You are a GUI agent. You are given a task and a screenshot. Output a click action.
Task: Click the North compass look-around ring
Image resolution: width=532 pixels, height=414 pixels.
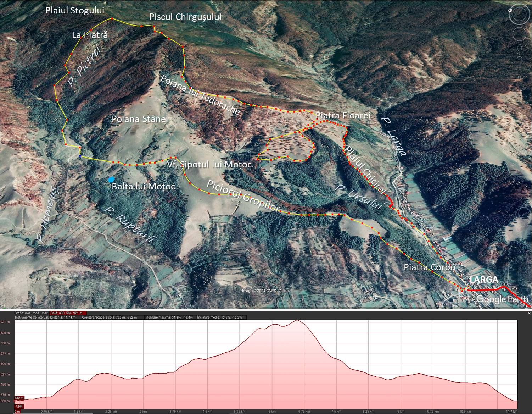tap(519, 15)
